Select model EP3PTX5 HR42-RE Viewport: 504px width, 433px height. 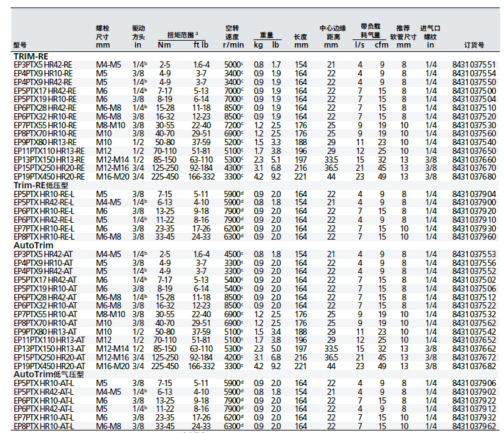(x=43, y=64)
